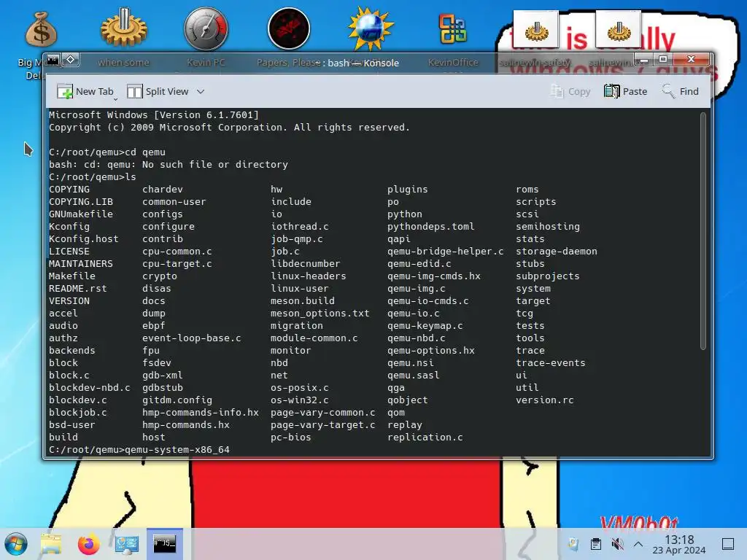Open the saltnewin-safety gear desktop icon

tap(536, 31)
